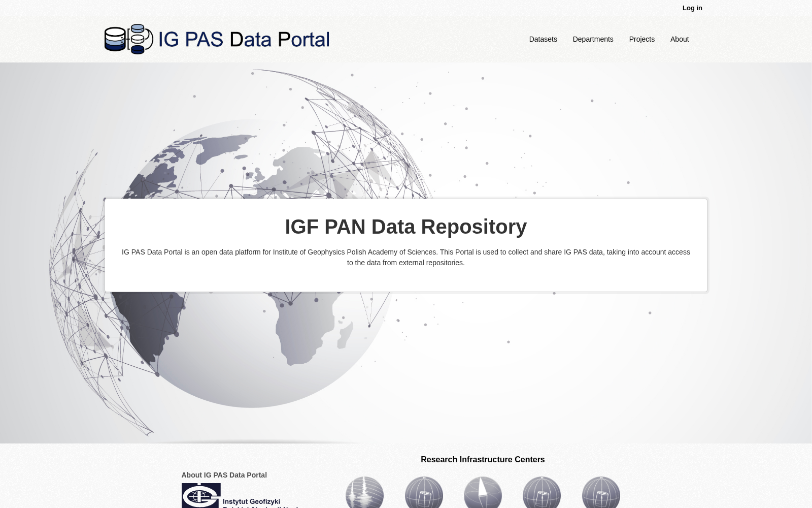Click the Research Infrastructure Centers heading

[483, 459]
